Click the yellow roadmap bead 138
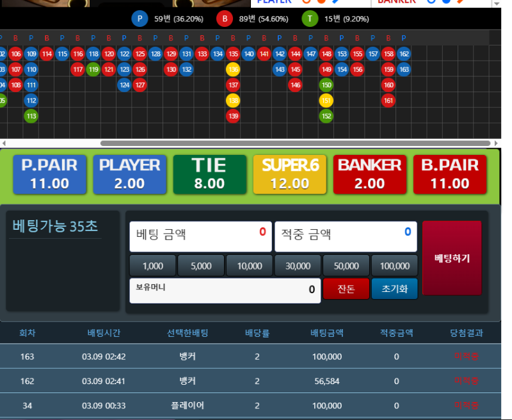 233,101
